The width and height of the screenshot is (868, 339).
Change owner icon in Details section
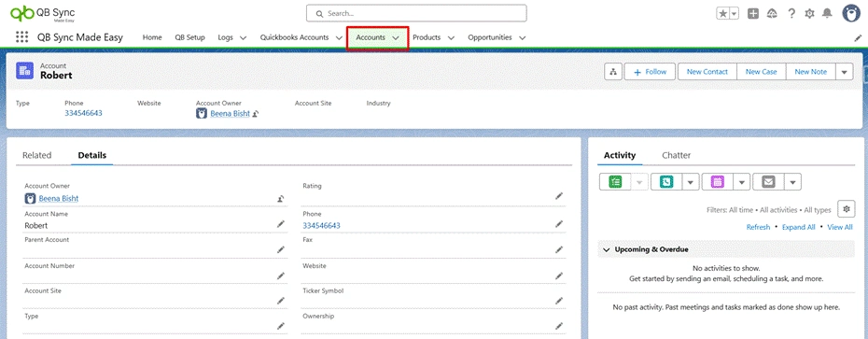point(281,198)
